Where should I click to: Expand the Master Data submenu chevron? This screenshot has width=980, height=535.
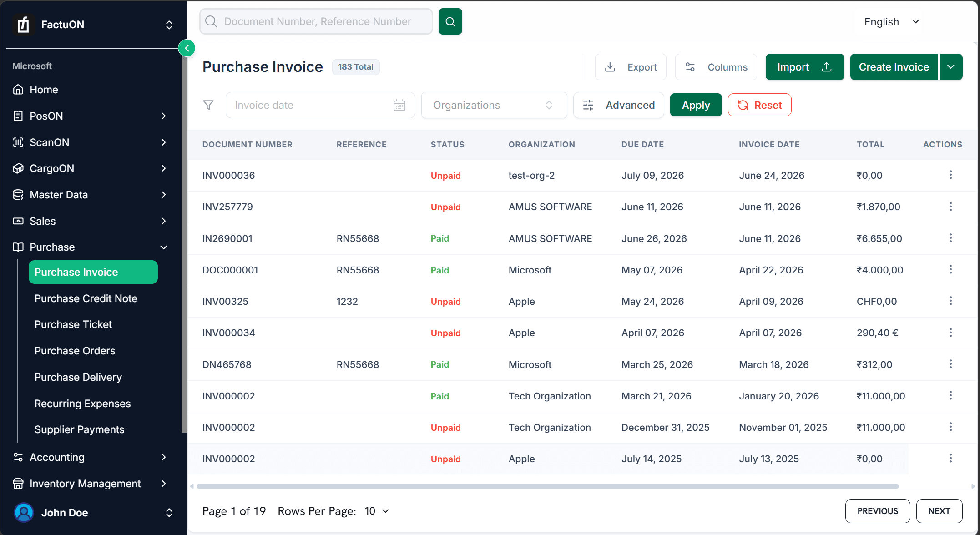[164, 195]
